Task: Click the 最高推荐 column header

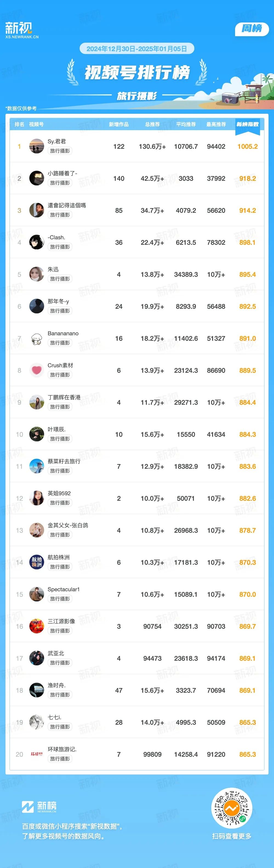Action: (x=216, y=124)
